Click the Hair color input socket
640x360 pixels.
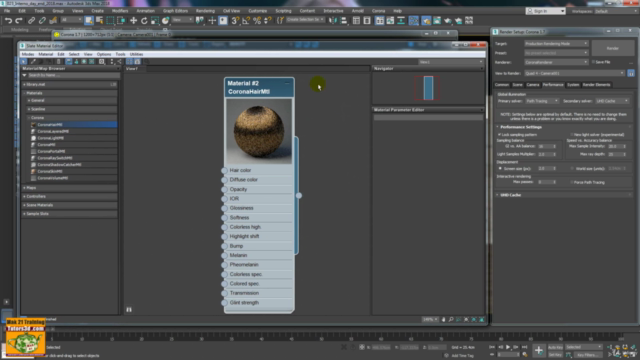[224, 170]
